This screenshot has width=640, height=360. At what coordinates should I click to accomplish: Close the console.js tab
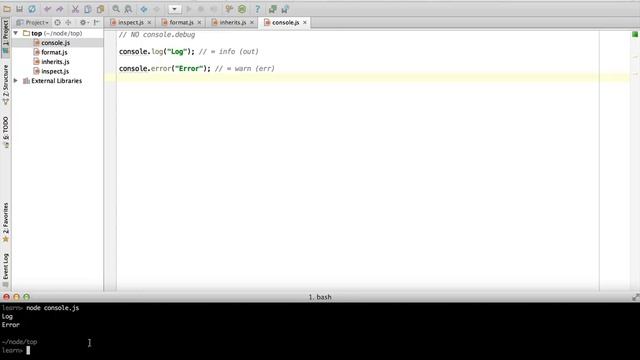(305, 22)
